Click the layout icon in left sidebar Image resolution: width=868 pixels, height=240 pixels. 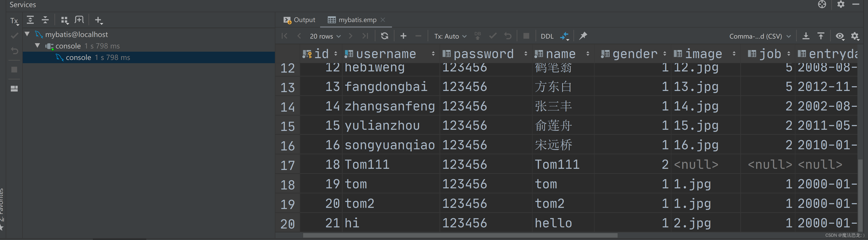pos(14,89)
